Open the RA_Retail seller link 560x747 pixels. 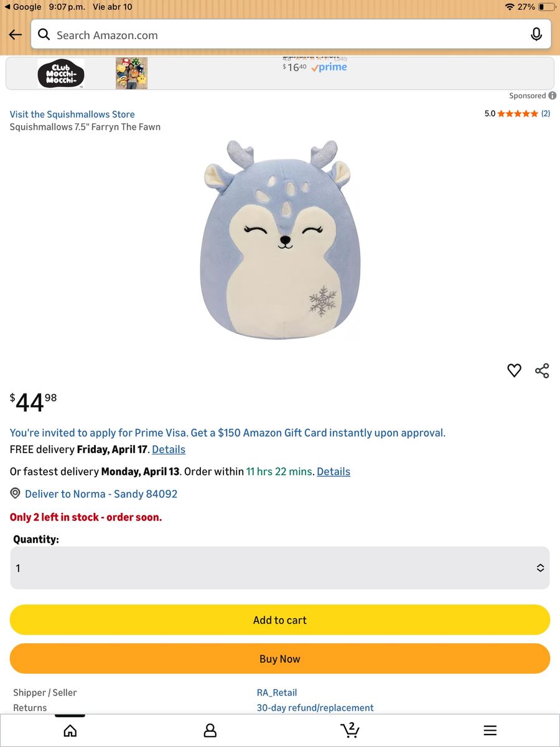coord(277,692)
